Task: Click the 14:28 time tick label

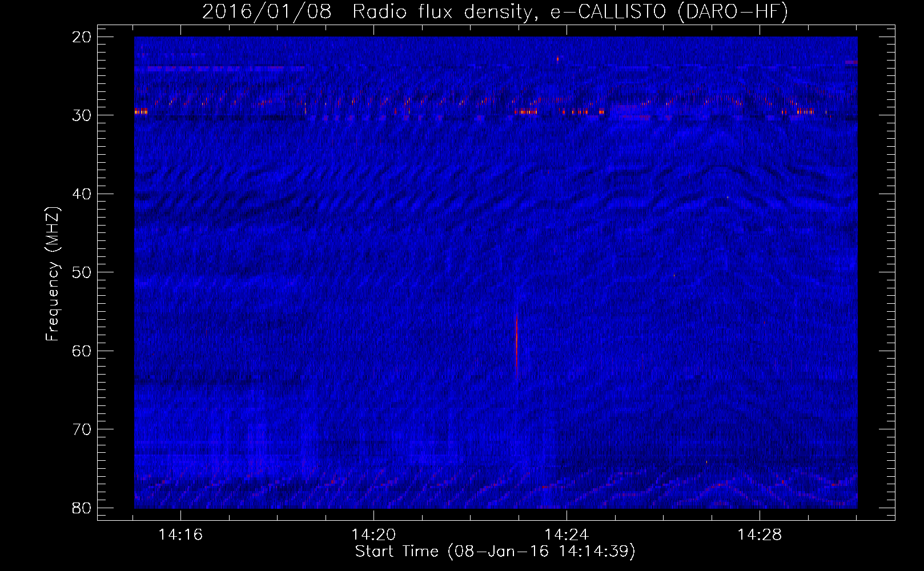Action: (x=760, y=535)
